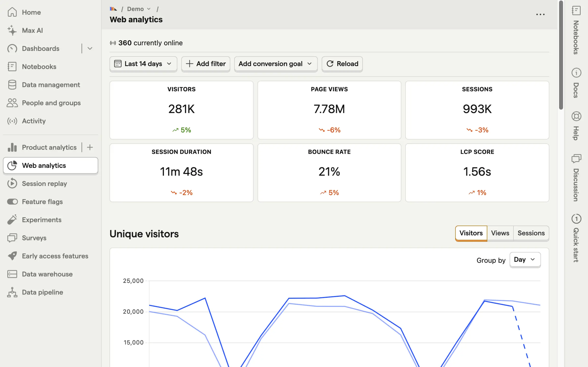Viewport: 588px width, 367px height.
Task: Open the Group by Day dropdown
Action: 525,260
